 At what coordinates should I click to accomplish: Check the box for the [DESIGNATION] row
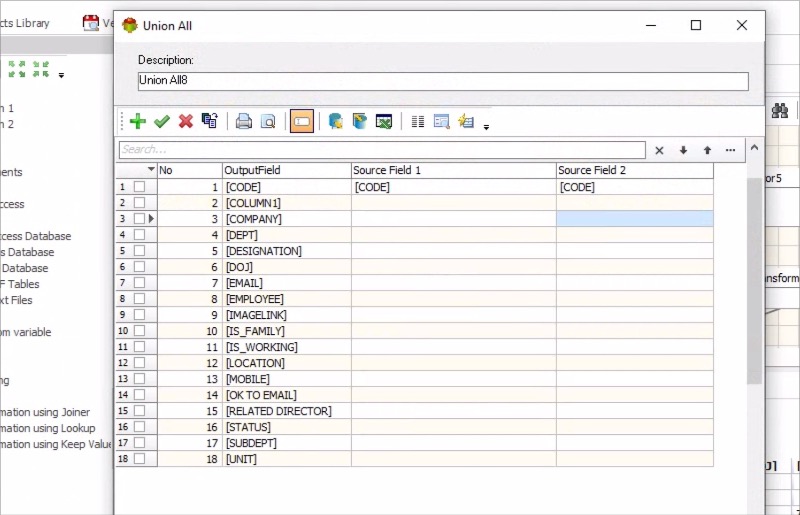tap(139, 251)
